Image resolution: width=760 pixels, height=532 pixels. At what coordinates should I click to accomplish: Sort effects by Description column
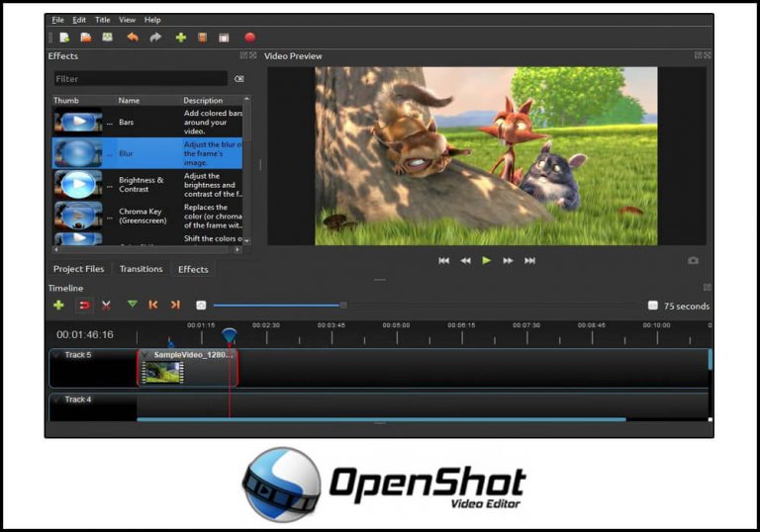pyautogui.click(x=212, y=100)
